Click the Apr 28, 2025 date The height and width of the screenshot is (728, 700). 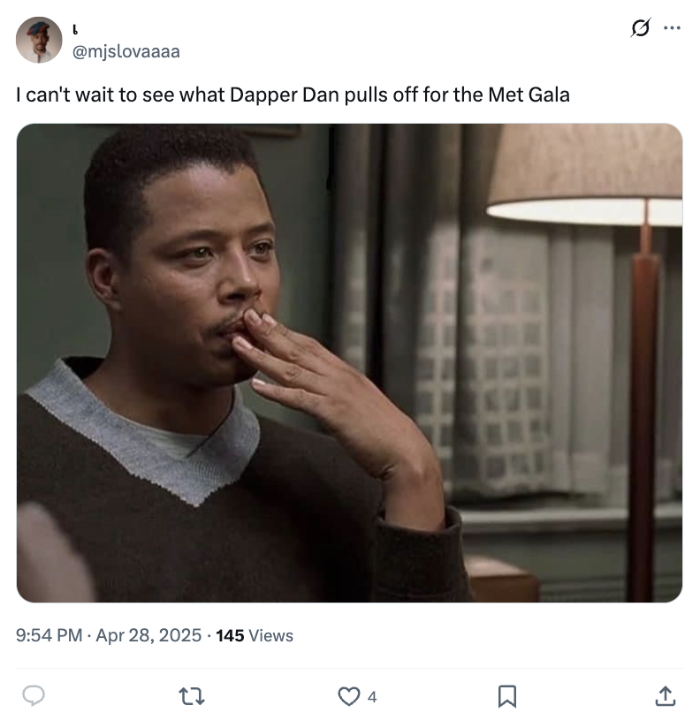click(x=148, y=635)
